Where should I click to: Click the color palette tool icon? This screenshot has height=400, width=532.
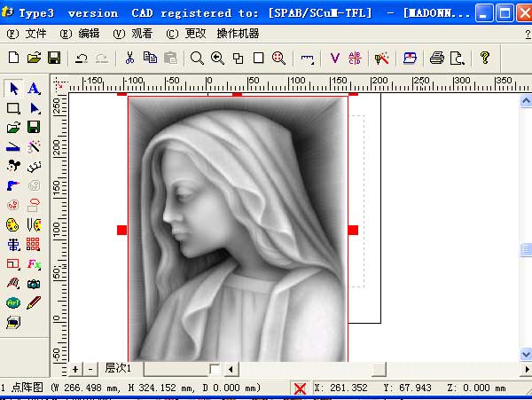coord(12,224)
